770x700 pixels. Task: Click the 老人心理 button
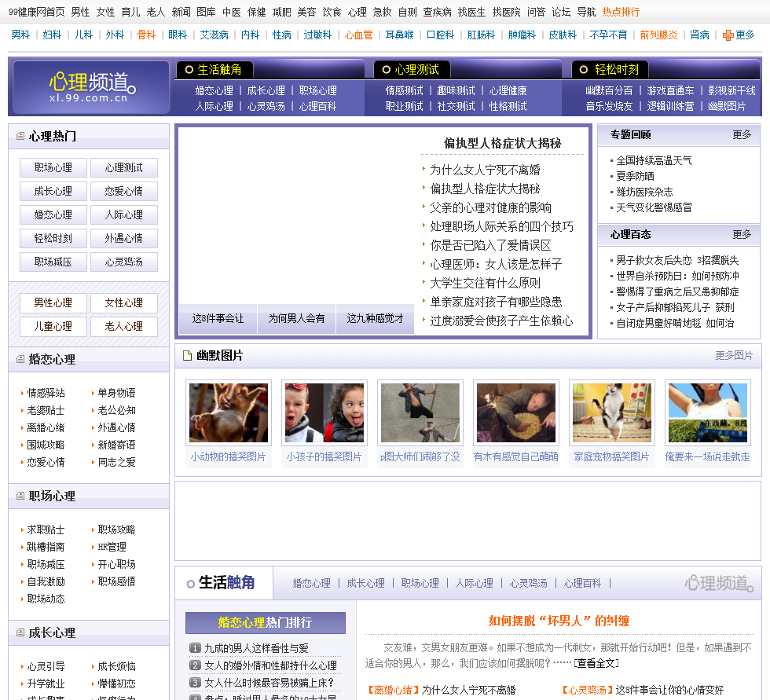point(124,327)
